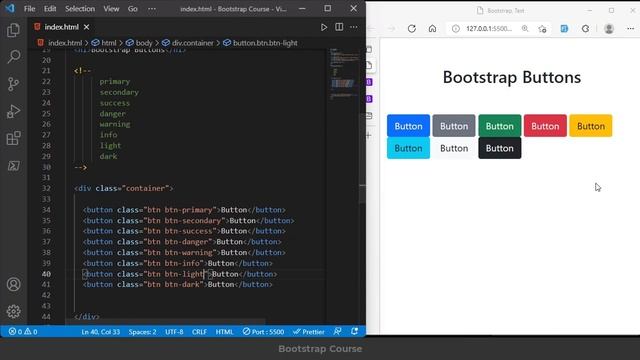This screenshot has height=360, width=640.
Task: Click the yellow warning Button
Action: click(591, 126)
